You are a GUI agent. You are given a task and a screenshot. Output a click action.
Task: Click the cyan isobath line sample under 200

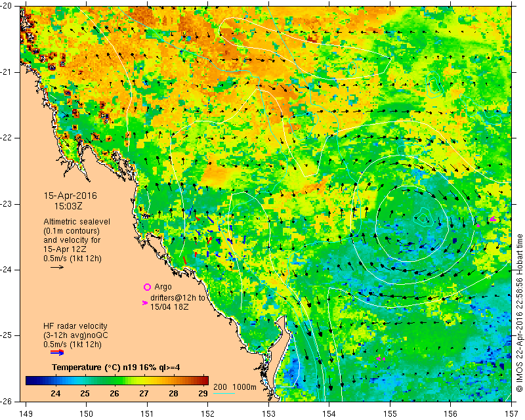coord(224,393)
